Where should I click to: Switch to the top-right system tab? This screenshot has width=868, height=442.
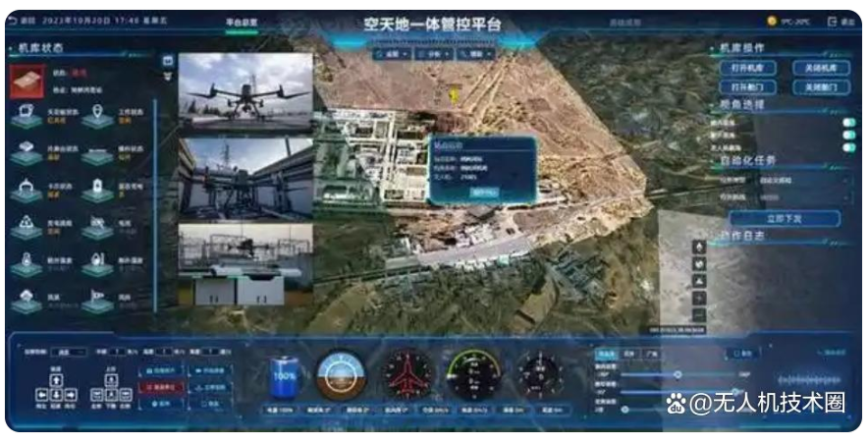point(624,21)
